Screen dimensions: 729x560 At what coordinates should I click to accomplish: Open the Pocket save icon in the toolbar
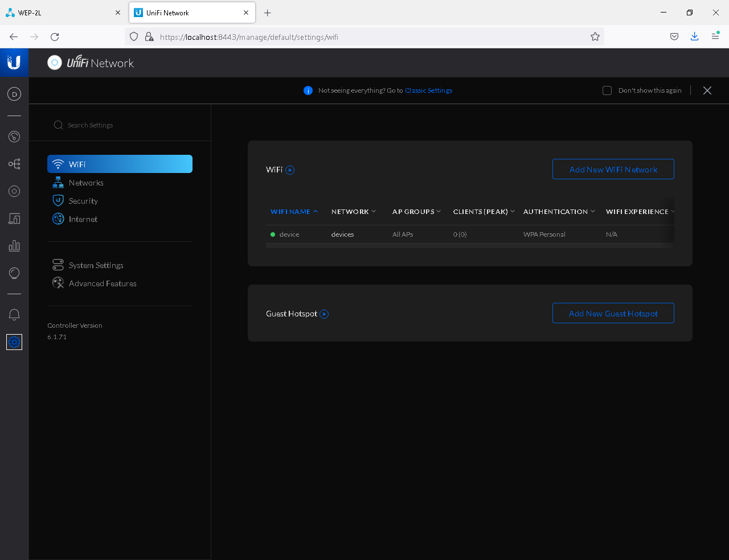click(x=674, y=37)
